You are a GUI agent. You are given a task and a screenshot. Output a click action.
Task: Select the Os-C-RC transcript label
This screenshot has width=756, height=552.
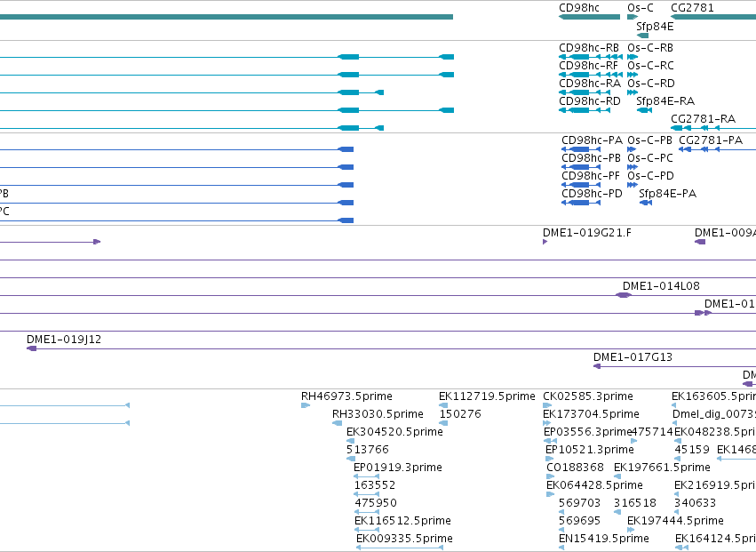tap(650, 66)
